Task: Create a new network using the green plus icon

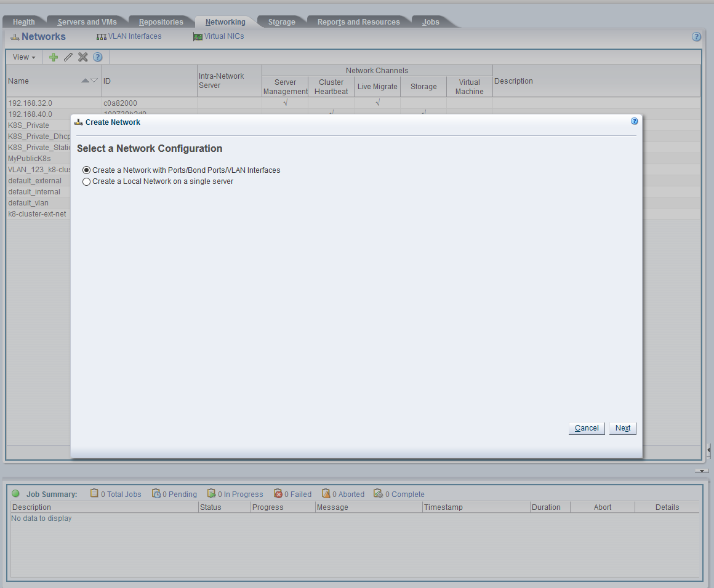Action: [x=53, y=57]
